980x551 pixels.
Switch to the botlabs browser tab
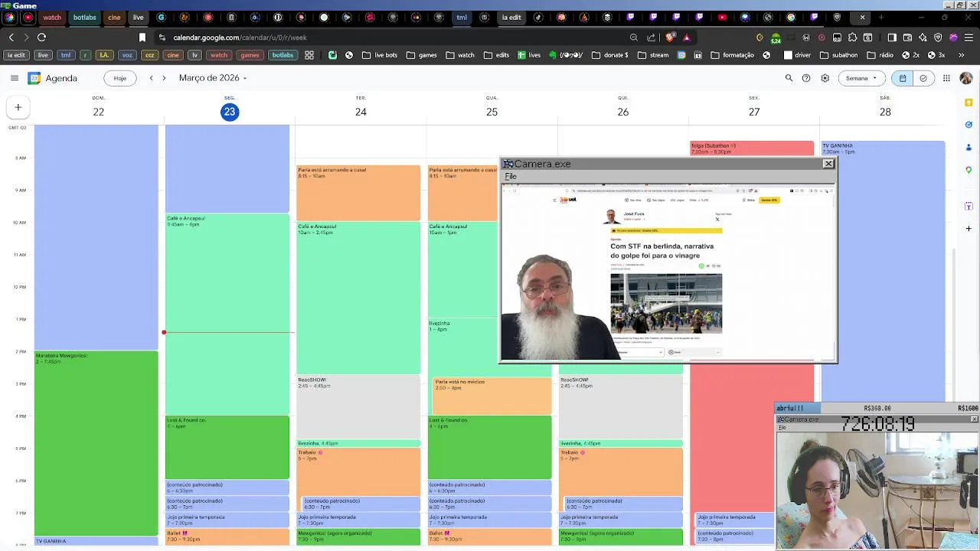click(x=85, y=17)
